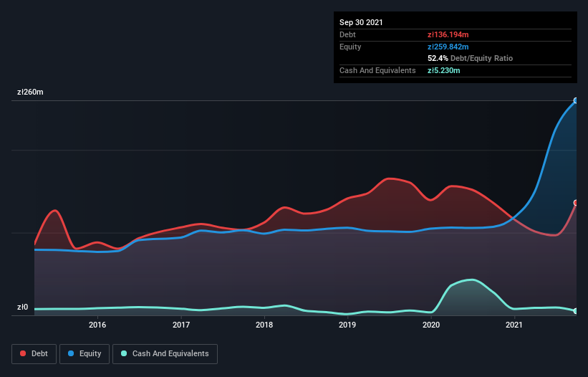Click the zł259.842m equity value
Image resolution: width=588 pixels, height=377 pixels.
tap(448, 47)
